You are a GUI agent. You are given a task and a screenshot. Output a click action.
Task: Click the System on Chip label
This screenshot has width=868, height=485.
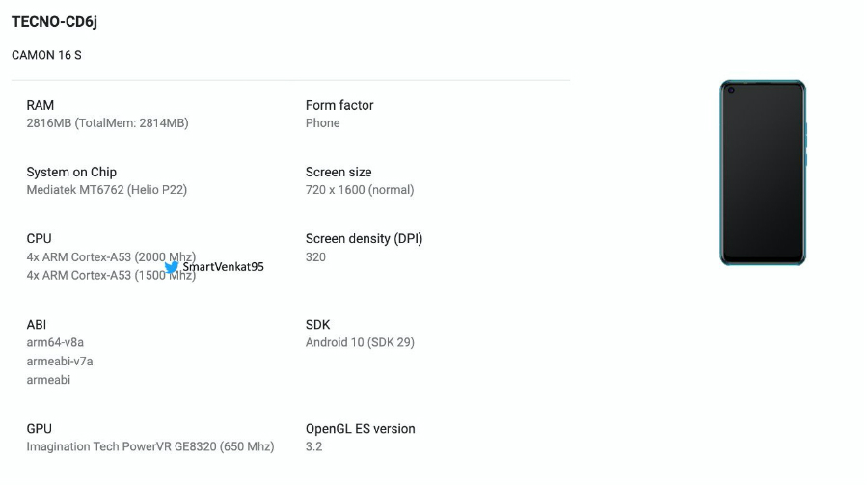[x=71, y=173]
